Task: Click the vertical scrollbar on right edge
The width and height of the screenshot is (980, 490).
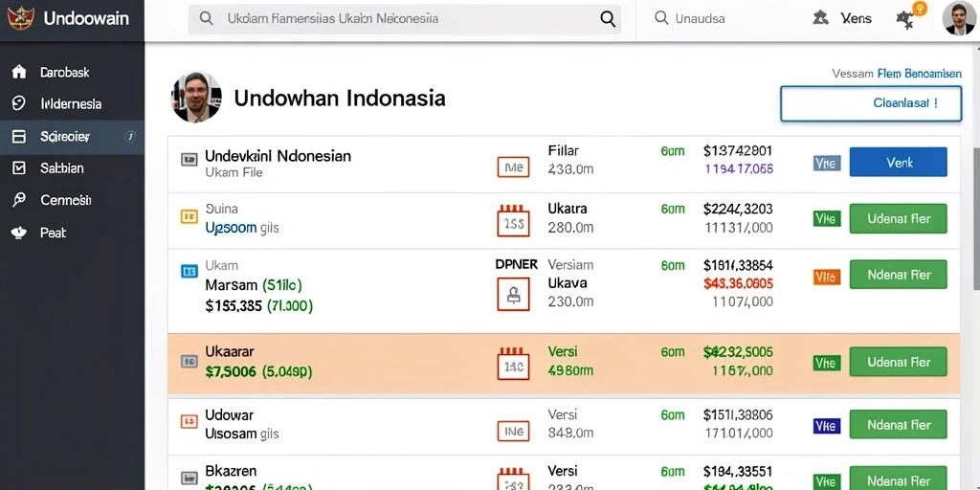Action: click(976, 219)
